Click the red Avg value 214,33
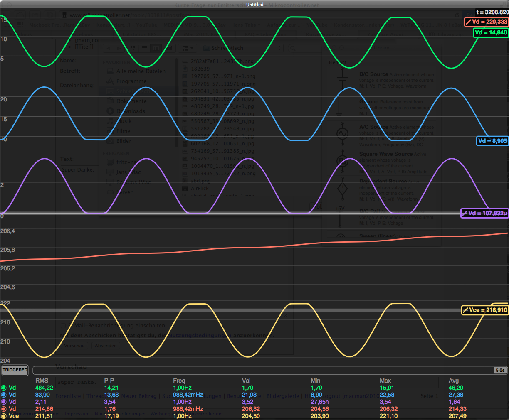509x420 pixels. pyautogui.click(x=457, y=409)
